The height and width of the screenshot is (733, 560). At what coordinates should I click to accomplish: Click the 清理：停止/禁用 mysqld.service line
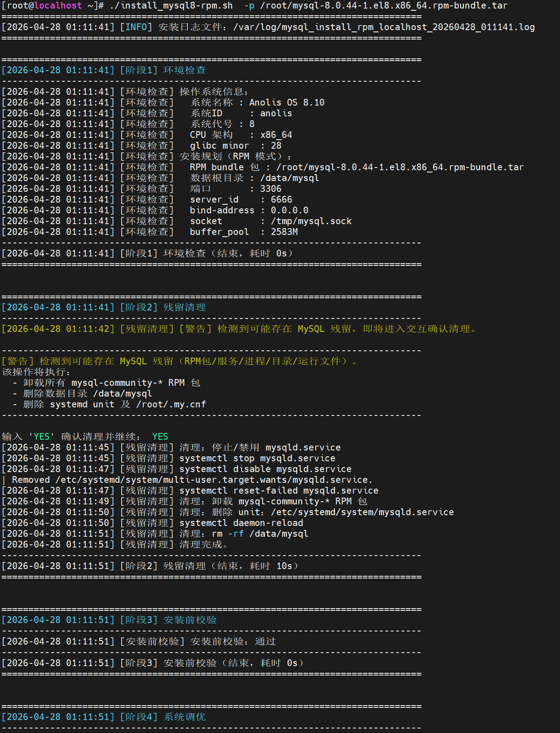pos(171,447)
